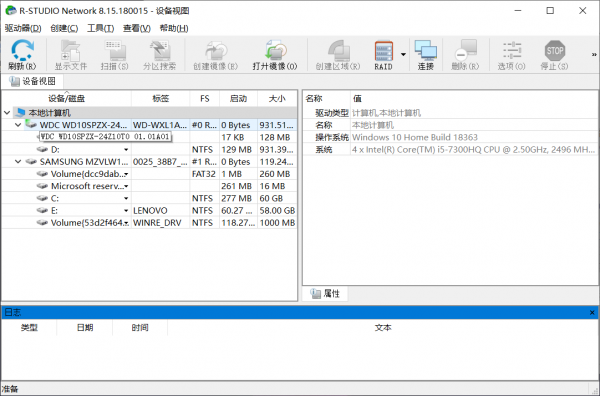This screenshot has width=600, height=396.
Task: Collapse the SAMSUNG MZVLW1 drive node
Action: tap(18, 162)
